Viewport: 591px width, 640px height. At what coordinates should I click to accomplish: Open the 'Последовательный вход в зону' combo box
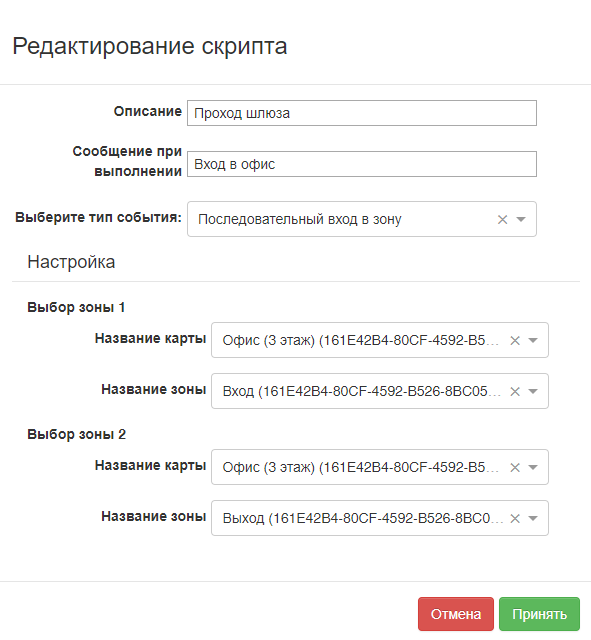pyautogui.click(x=362, y=219)
